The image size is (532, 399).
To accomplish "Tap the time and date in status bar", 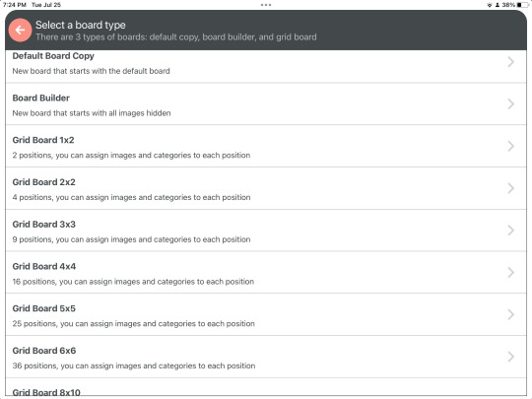I will (x=32, y=5).
